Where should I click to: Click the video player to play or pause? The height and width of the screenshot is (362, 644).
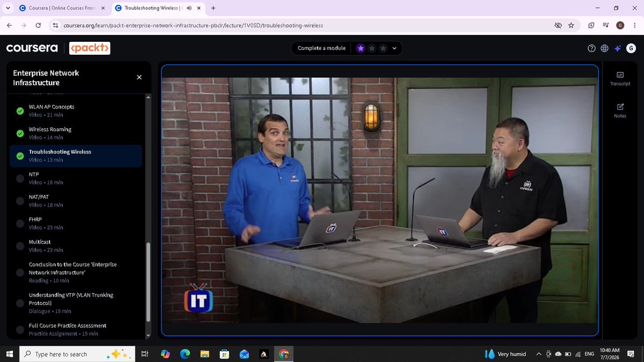tap(380, 200)
